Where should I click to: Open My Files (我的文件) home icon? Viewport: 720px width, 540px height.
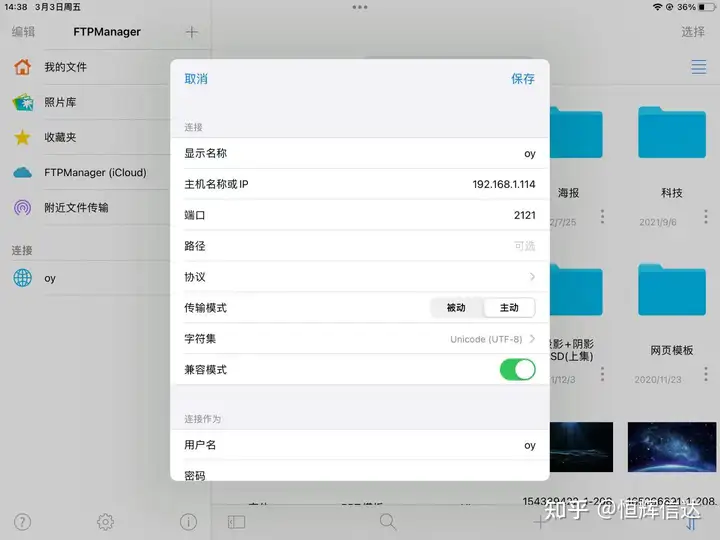(22, 67)
